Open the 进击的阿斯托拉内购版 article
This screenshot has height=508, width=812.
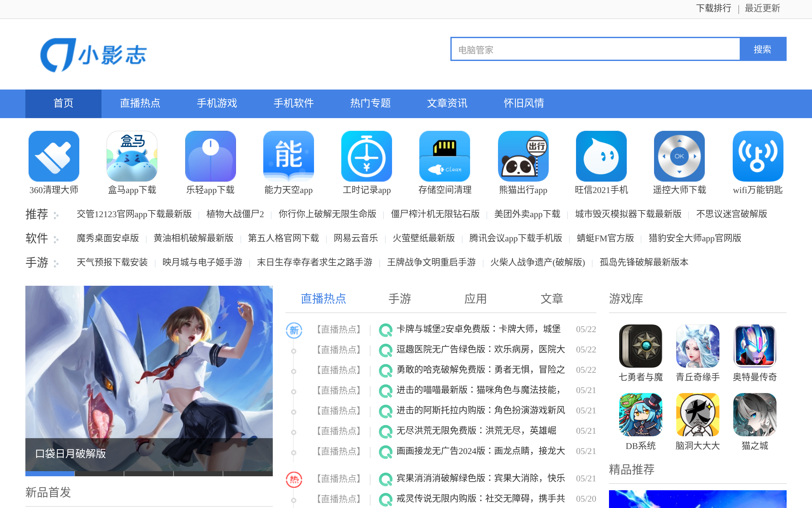coord(481,410)
